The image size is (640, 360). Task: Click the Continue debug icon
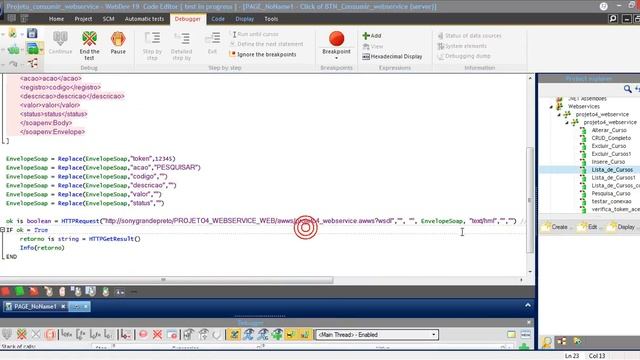(60, 38)
